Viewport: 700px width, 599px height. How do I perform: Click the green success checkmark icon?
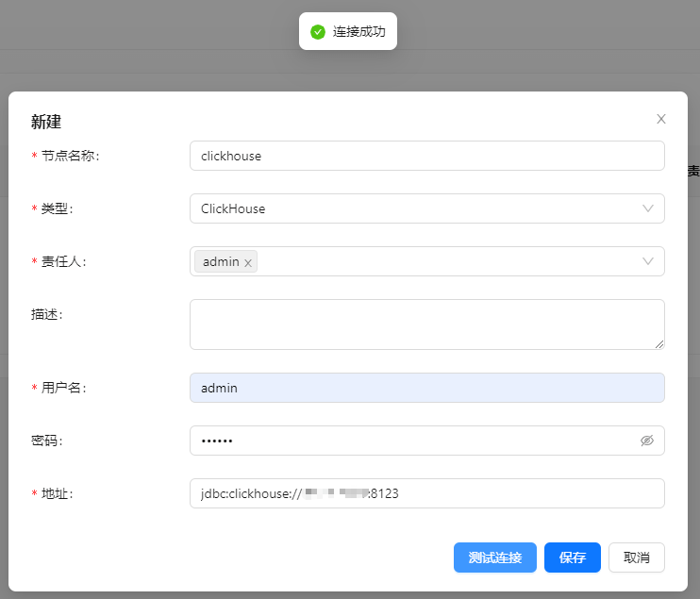[x=318, y=32]
